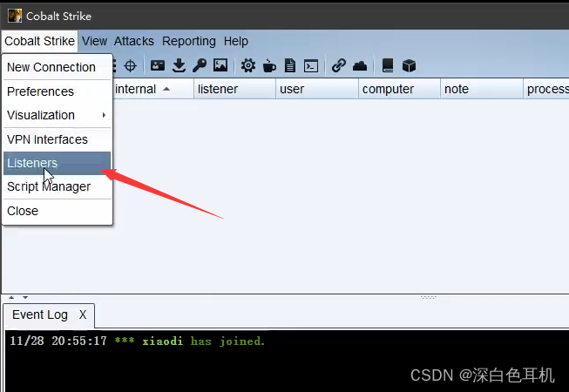Close the Event Log tab with X
The width and height of the screenshot is (569, 392).
coord(83,314)
